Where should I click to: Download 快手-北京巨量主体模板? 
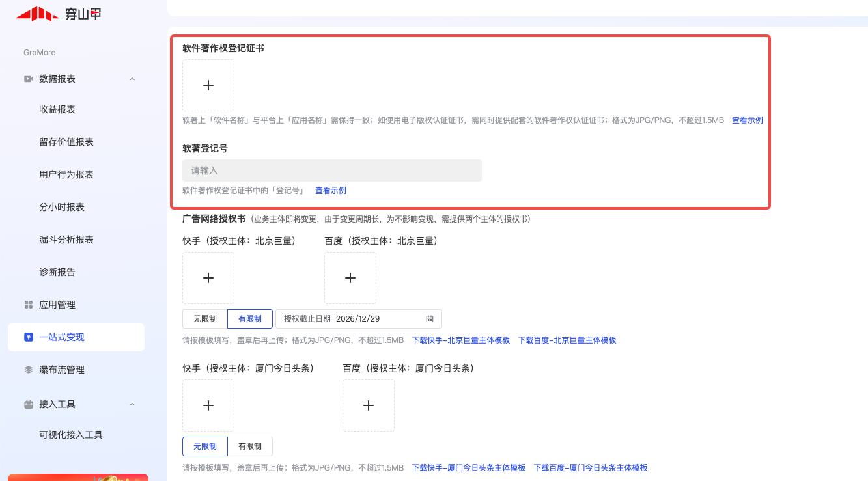click(460, 340)
